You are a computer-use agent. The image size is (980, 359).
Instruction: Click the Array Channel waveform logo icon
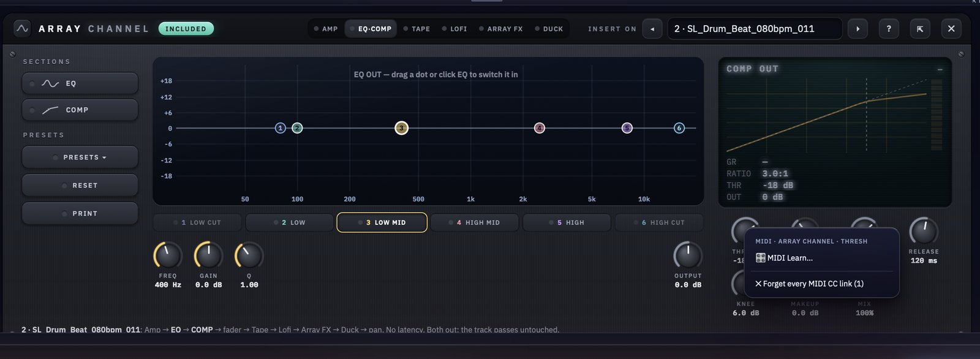[x=22, y=29]
